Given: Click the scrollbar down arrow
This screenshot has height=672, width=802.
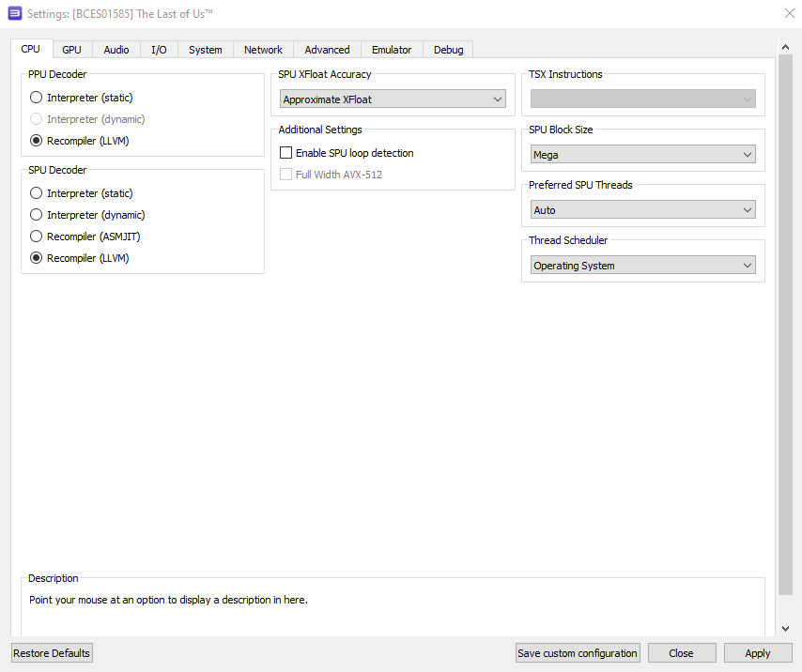Looking at the screenshot, I should (x=785, y=629).
